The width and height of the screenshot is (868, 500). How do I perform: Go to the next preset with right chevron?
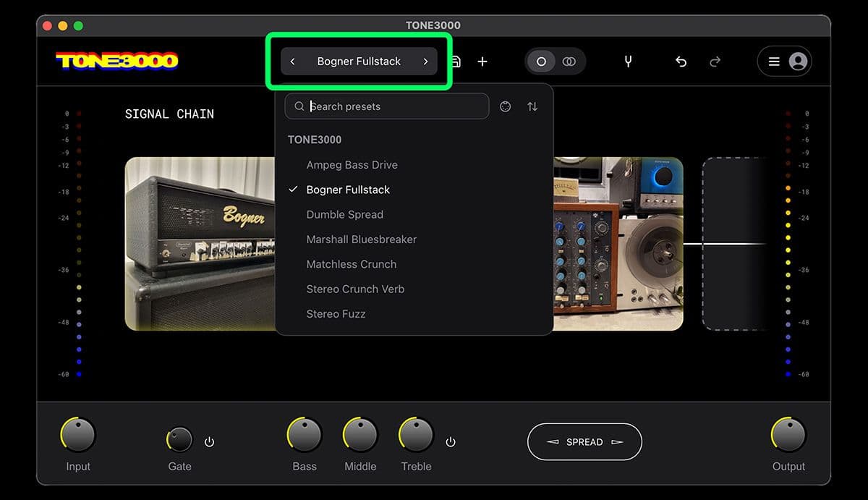[x=425, y=62]
